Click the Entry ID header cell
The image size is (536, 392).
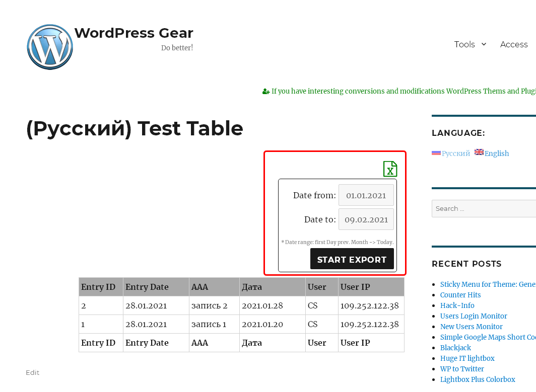(101, 287)
